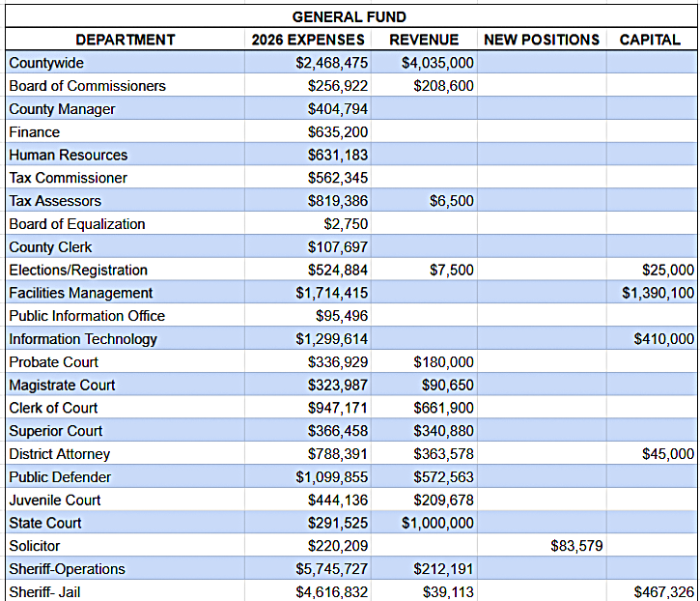Click Tax Assessors revenue cell $6,500
Viewport: 700px width, 601px height.
(451, 201)
